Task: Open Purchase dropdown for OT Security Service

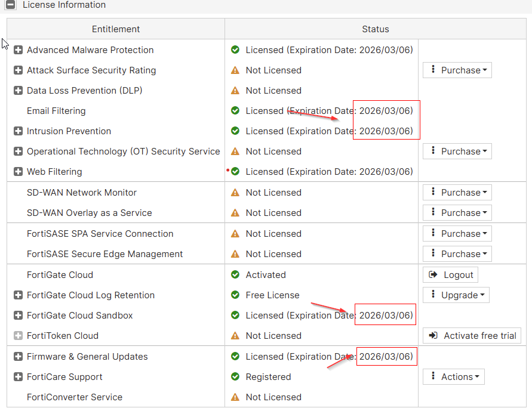Action: click(x=457, y=152)
